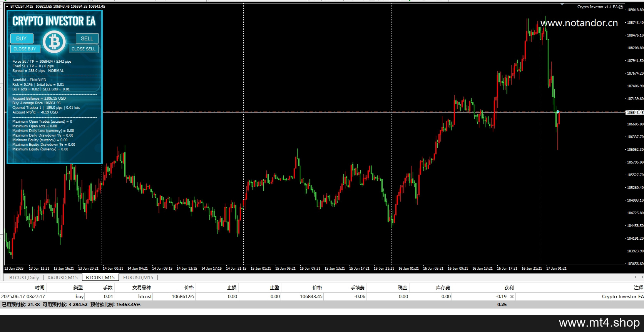Screen dimensions: 644x332
Task: Open the chart title arrow dropdown
Action: pyautogui.click(x=7, y=7)
